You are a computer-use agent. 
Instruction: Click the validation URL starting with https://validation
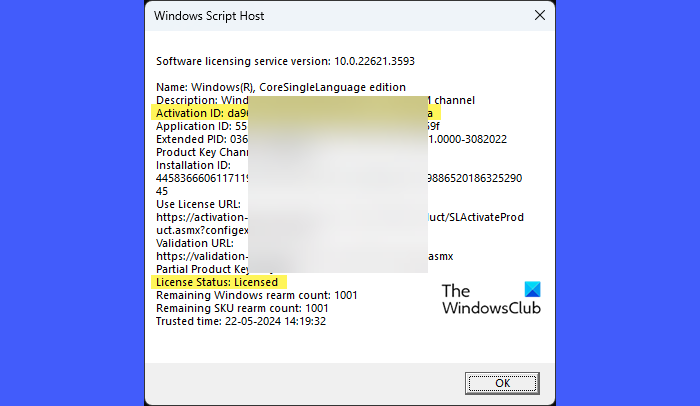[200, 256]
